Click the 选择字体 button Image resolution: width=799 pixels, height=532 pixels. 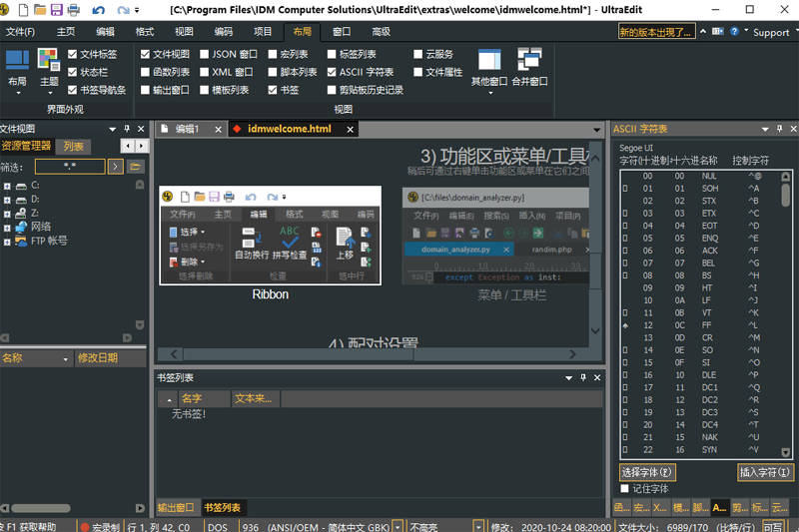pos(647,472)
